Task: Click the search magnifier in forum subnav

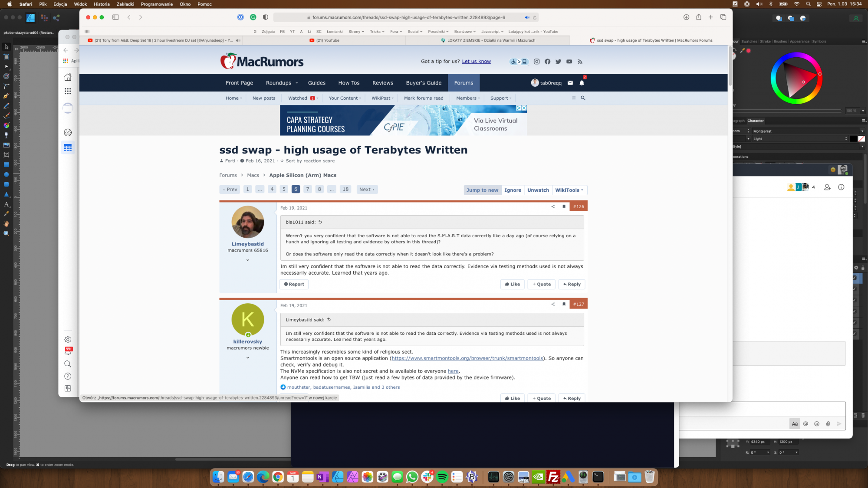Action: tap(583, 98)
